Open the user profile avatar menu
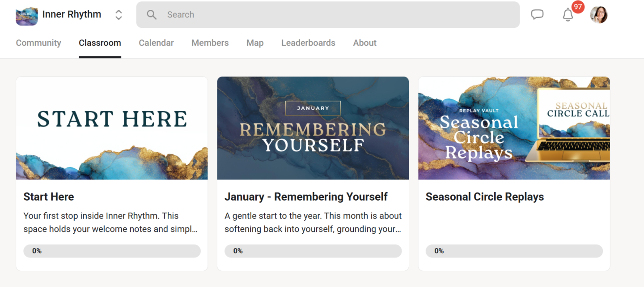 (x=599, y=15)
